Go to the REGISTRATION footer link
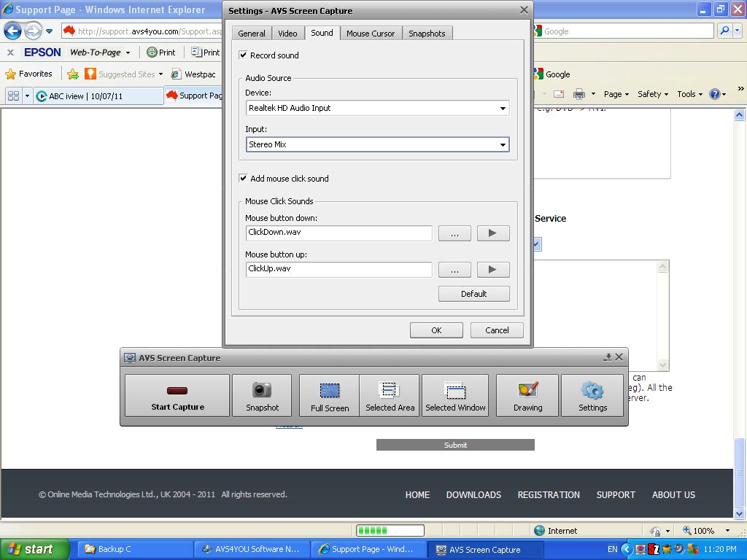The height and width of the screenshot is (560, 747). [549, 495]
